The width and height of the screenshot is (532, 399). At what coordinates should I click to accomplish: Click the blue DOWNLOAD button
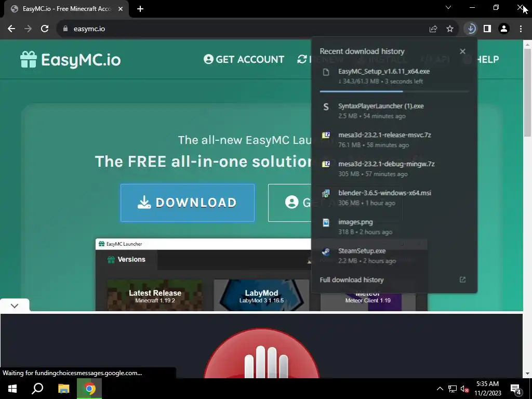[x=187, y=203]
